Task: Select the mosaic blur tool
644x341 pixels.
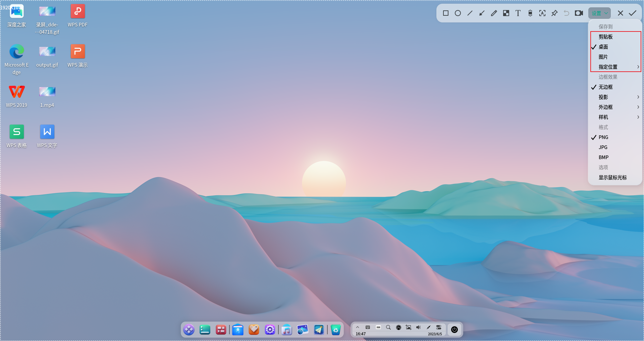Action: coord(506,13)
